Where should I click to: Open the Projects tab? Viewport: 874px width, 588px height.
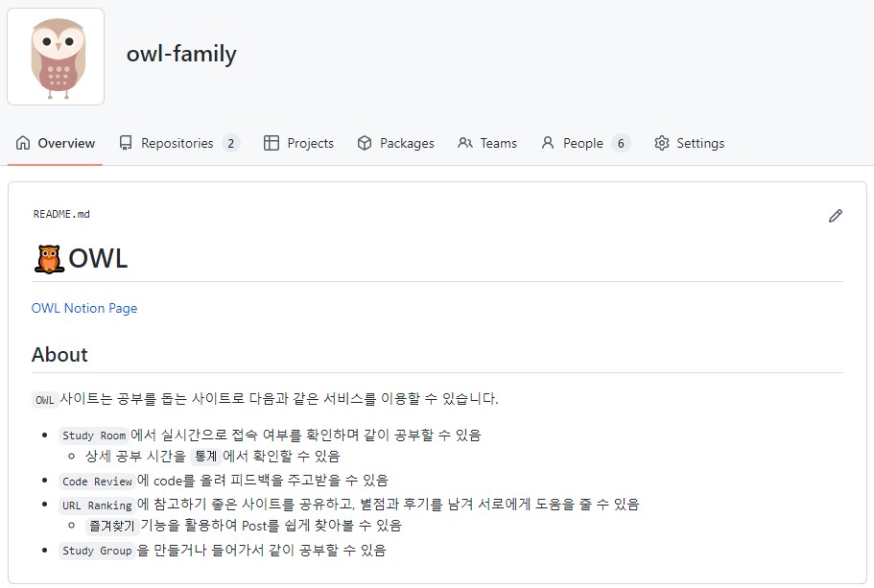point(310,143)
